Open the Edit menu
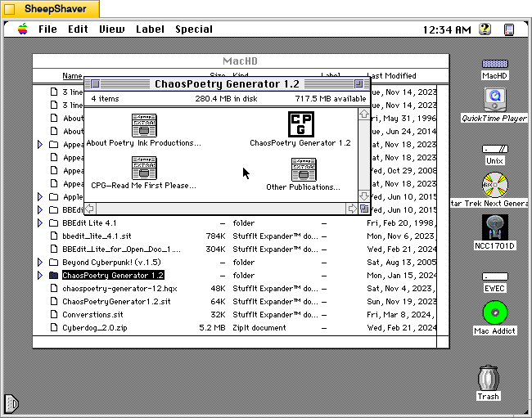532x418 pixels. point(78,29)
